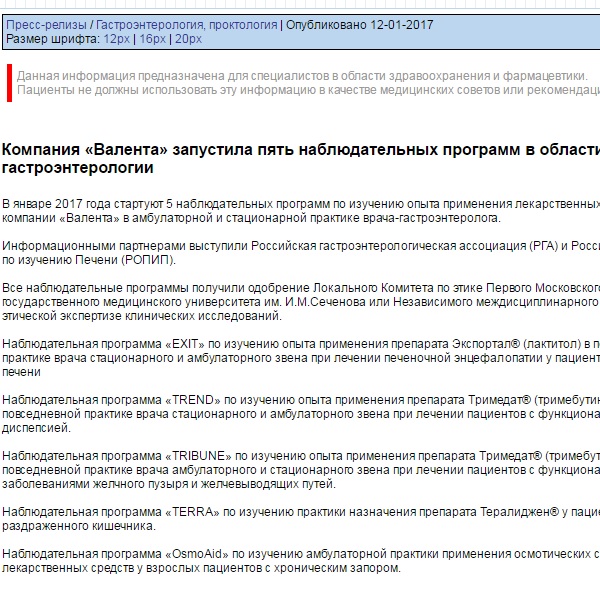Viewport: 600px width, 600px height.
Task: Click the «OsmoAid» program paragraph
Action: pos(301,561)
